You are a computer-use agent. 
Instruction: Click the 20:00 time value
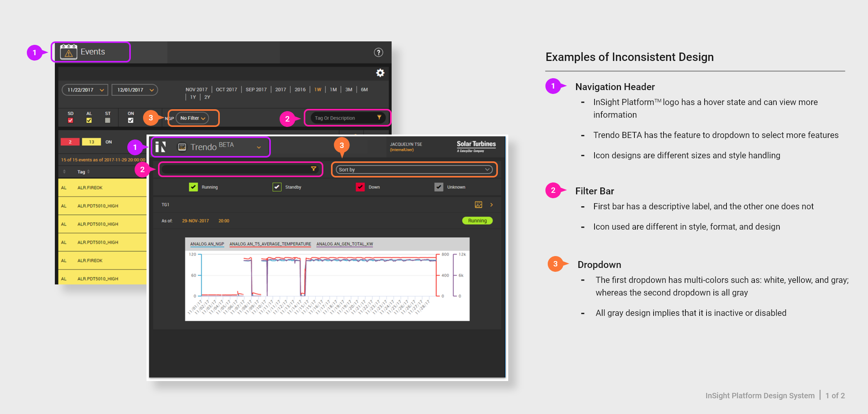click(x=224, y=221)
